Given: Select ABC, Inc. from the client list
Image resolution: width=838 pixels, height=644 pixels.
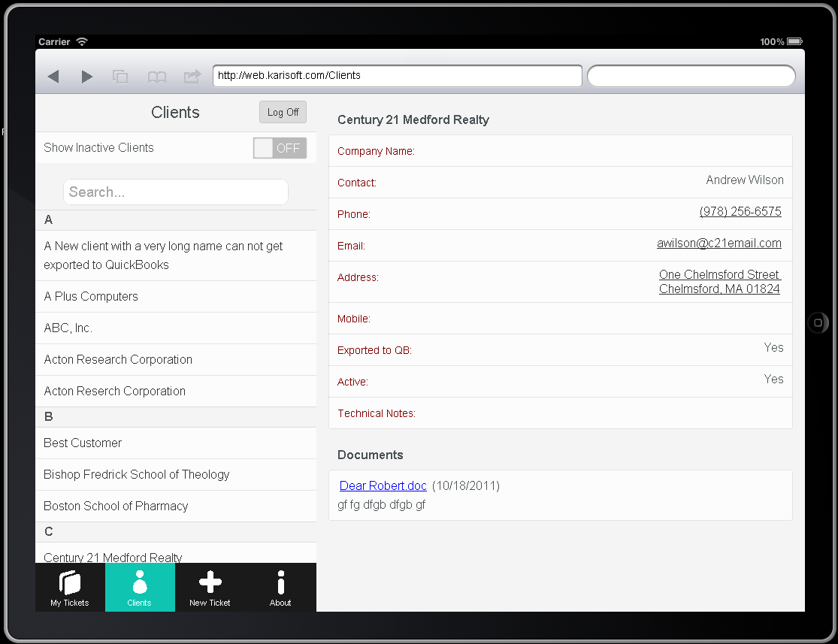Looking at the screenshot, I should (x=175, y=328).
